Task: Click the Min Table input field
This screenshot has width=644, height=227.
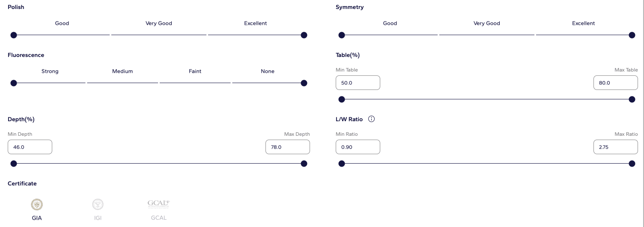Action: click(x=358, y=83)
